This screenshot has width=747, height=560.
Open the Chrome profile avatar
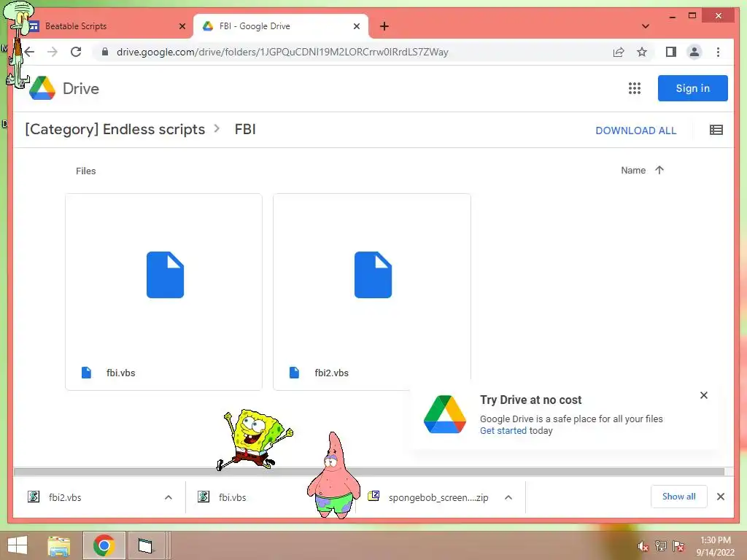pos(694,52)
